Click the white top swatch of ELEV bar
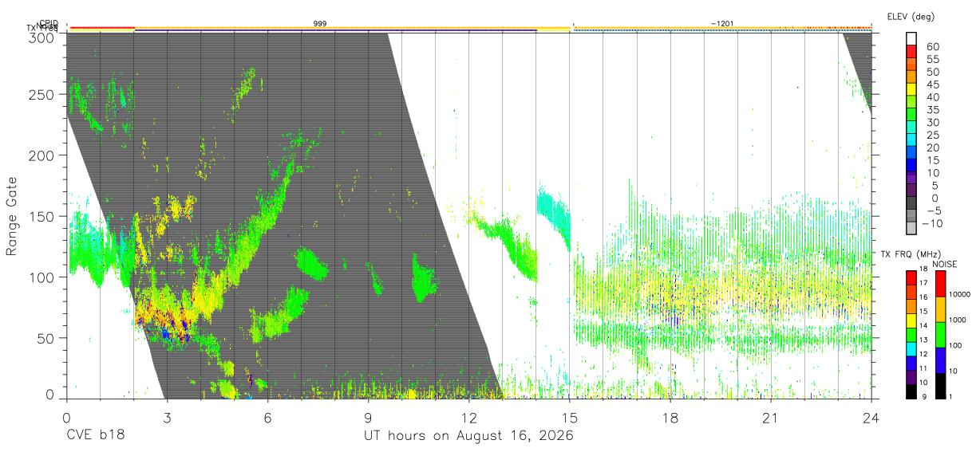 (x=911, y=37)
